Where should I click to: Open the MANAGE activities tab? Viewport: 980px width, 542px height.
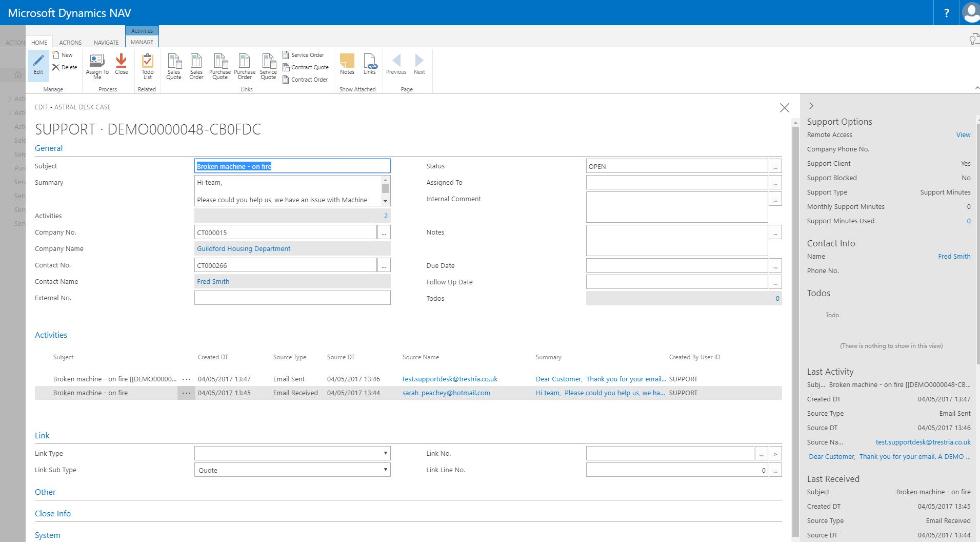(x=142, y=42)
